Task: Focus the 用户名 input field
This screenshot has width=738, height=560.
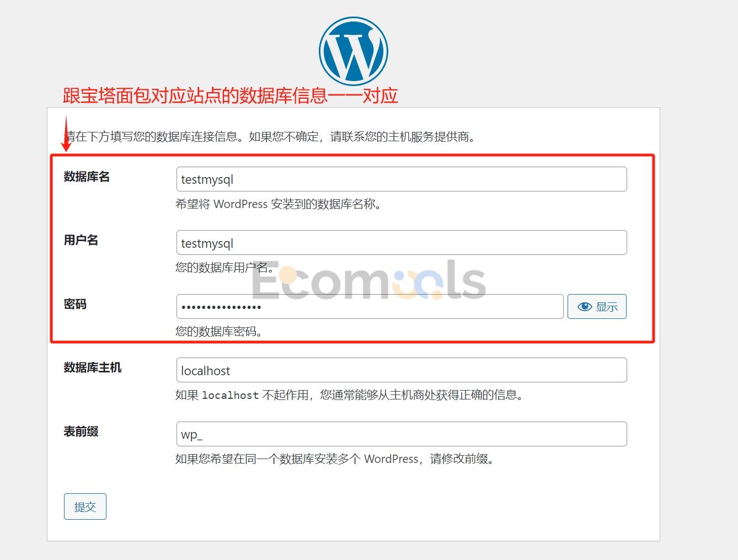Action: (402, 243)
